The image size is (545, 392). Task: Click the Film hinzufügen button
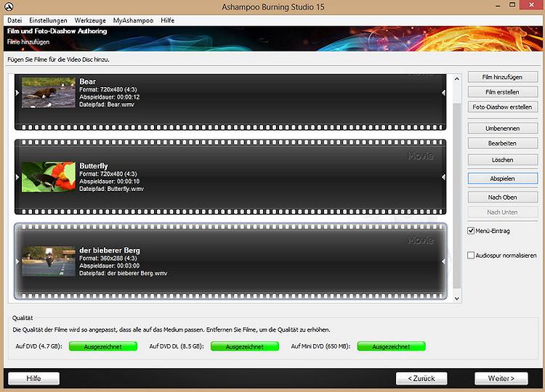pyautogui.click(x=502, y=77)
